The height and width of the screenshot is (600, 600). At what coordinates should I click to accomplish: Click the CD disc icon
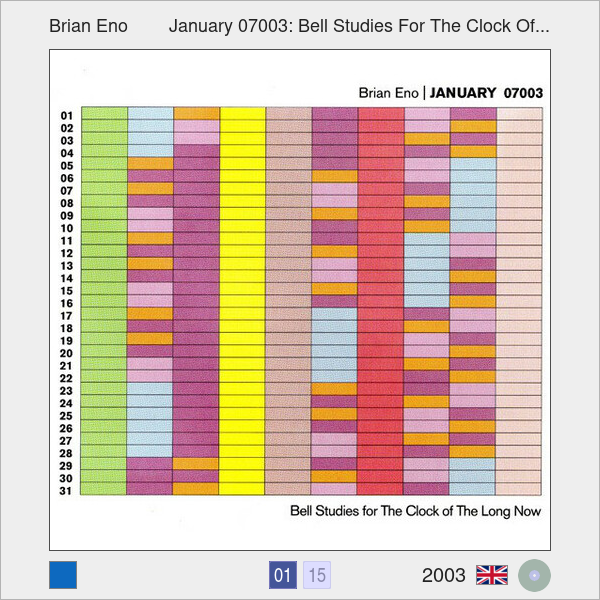(535, 575)
